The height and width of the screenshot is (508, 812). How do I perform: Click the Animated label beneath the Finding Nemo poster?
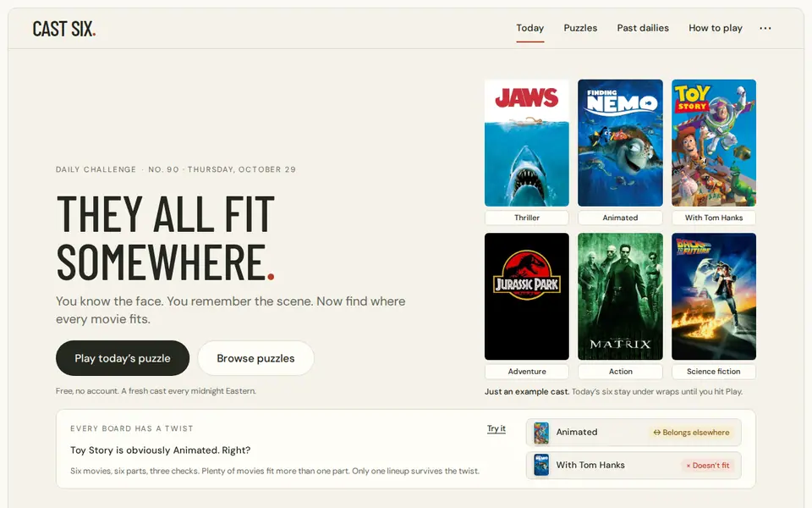[620, 218]
